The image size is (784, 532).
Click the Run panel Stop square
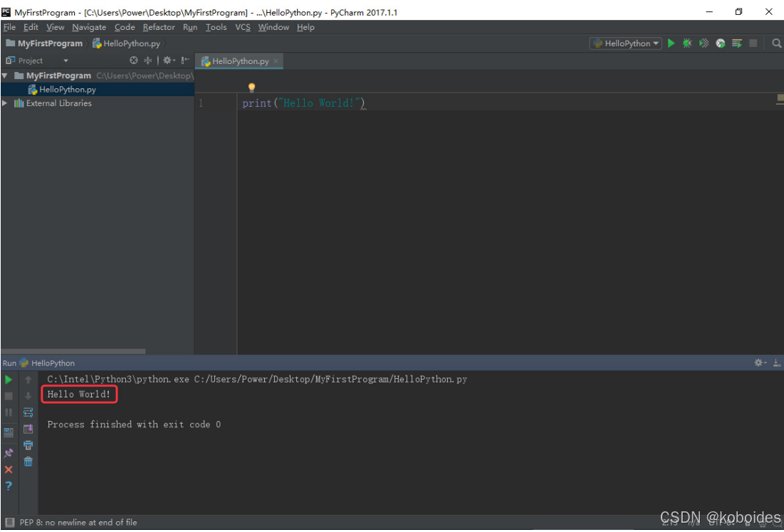pos(9,396)
